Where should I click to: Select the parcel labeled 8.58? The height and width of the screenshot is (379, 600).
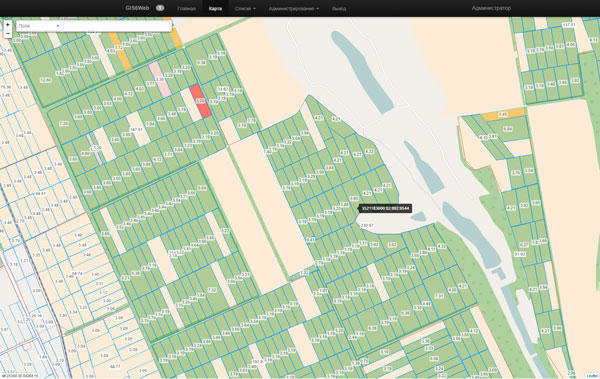[x=434, y=359]
